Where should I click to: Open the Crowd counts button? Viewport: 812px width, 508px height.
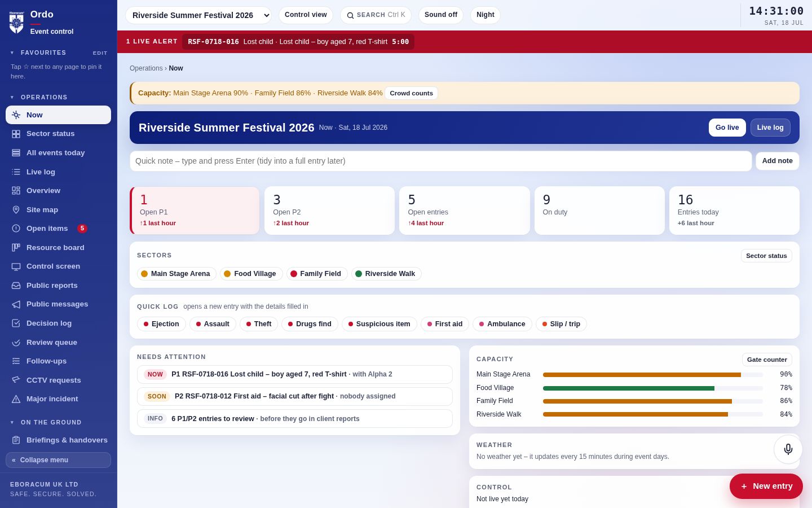[411, 93]
